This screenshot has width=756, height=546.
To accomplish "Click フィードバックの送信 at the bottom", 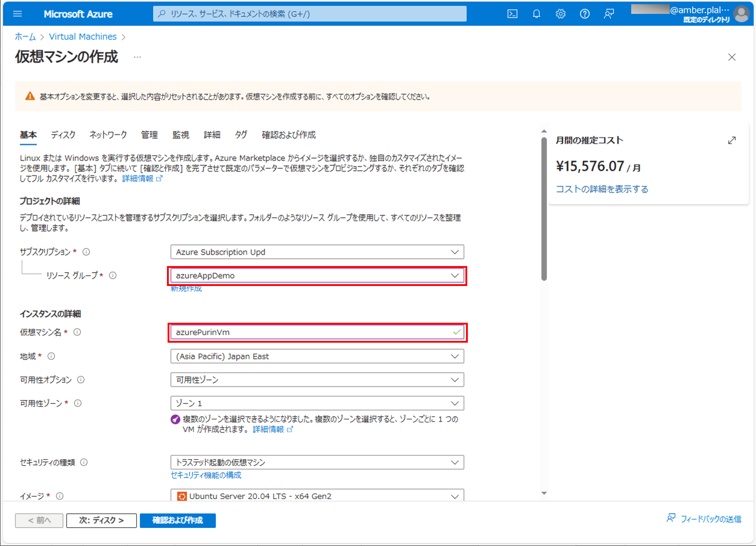I will pyautogui.click(x=704, y=519).
